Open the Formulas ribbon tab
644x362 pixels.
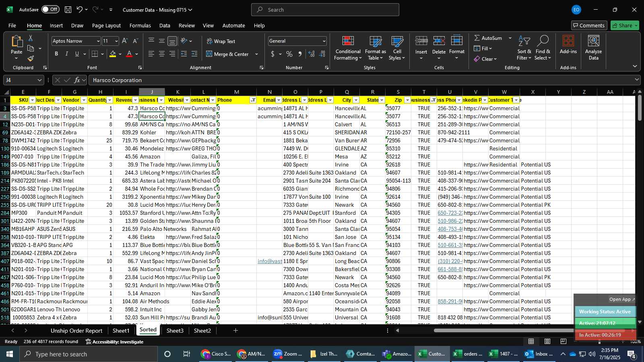coord(140,25)
